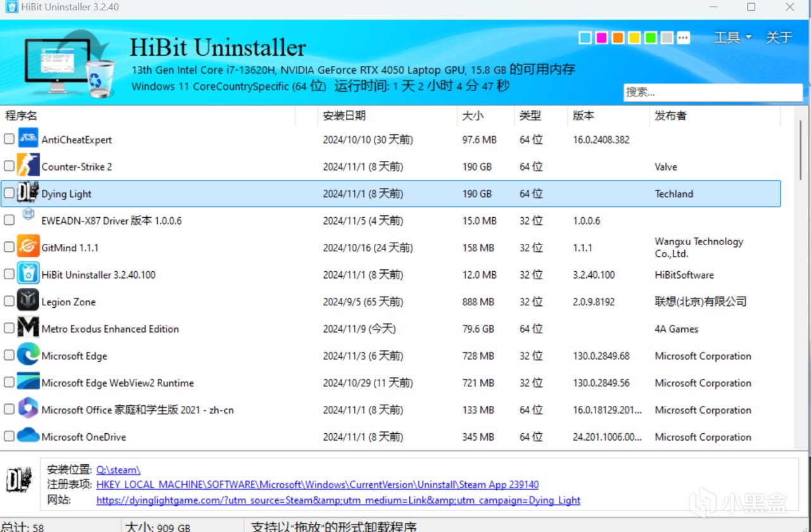Click the title bar app icon
The image size is (811, 532).
11,7
